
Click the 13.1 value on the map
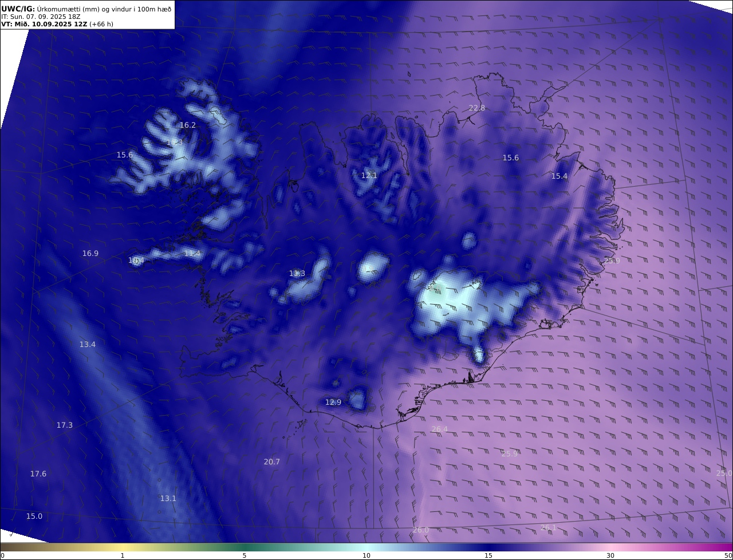tap(168, 498)
